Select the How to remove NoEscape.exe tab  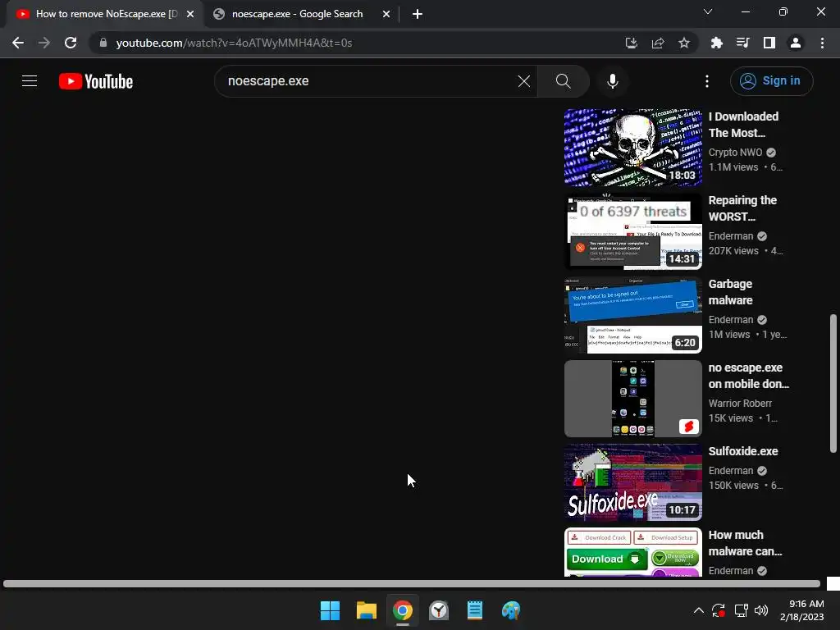pos(106,14)
